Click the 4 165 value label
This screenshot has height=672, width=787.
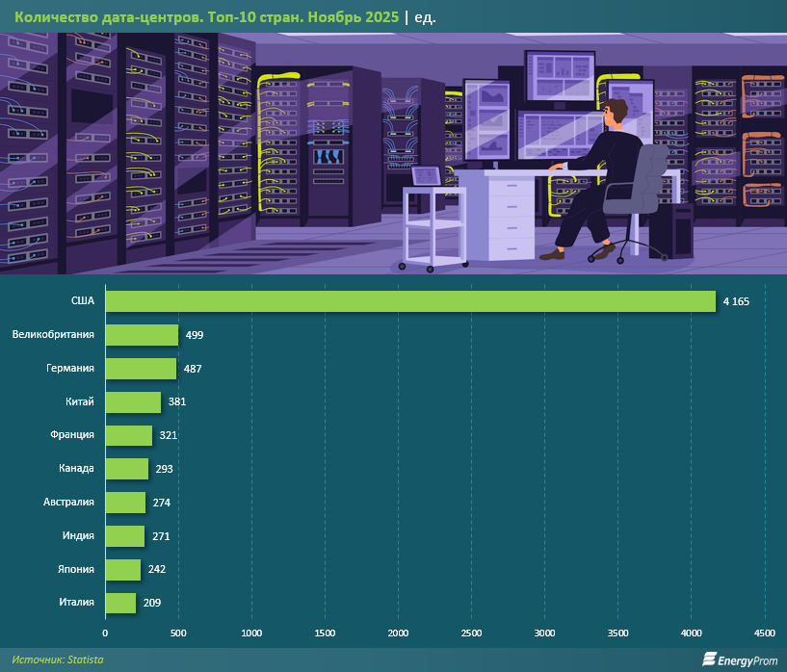(x=734, y=301)
